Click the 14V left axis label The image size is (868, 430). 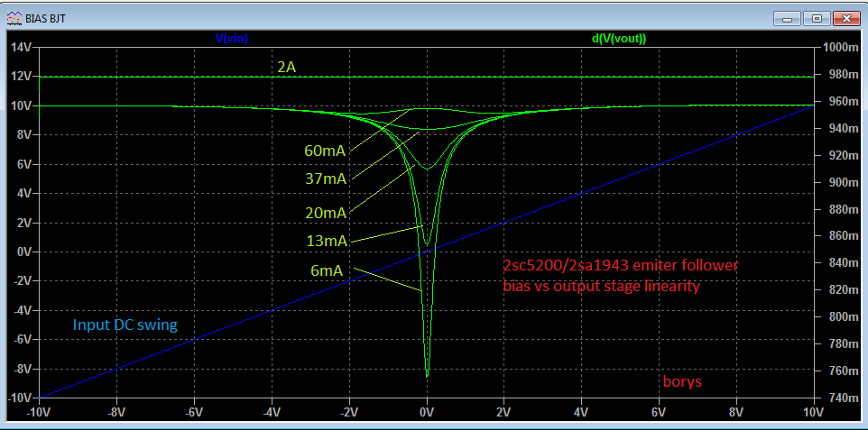(23, 47)
